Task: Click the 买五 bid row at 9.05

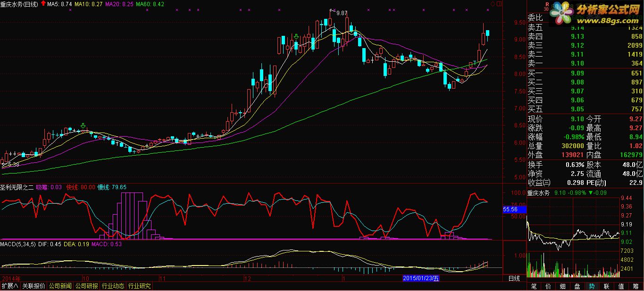Action: [585, 109]
